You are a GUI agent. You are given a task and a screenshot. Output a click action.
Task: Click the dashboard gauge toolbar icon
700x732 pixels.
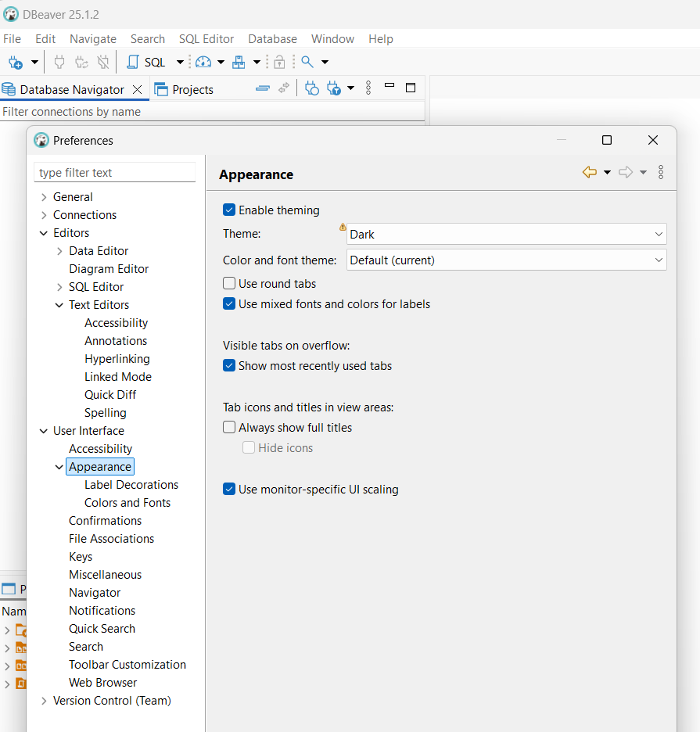pyautogui.click(x=203, y=62)
